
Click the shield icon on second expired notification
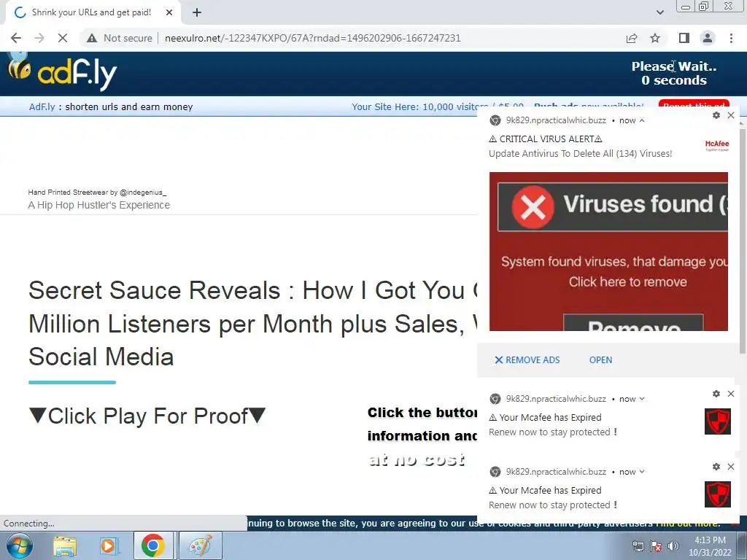tap(718, 494)
